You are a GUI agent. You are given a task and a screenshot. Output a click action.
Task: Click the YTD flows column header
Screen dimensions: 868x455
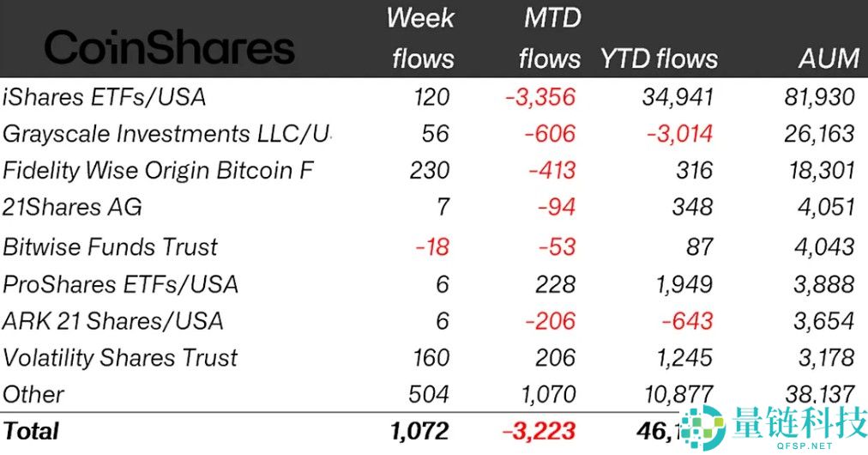[x=659, y=58]
